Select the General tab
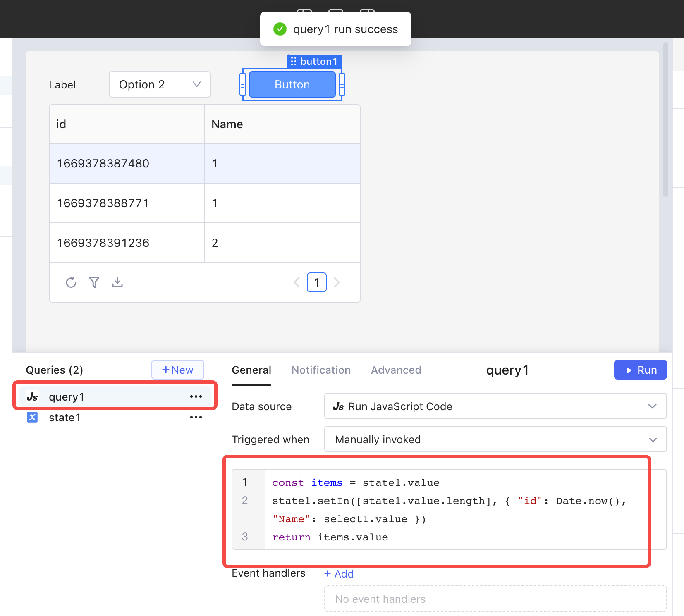 [x=251, y=370]
